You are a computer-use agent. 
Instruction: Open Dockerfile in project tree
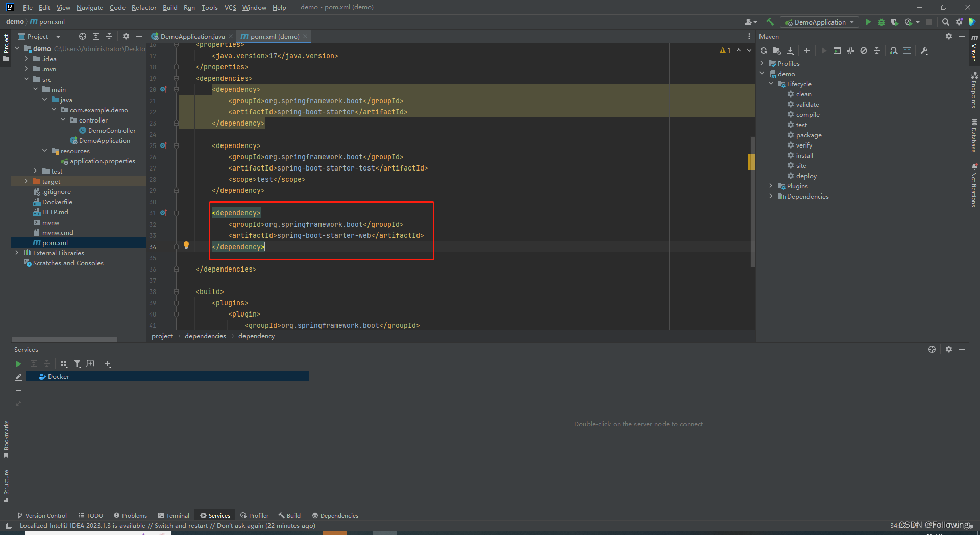click(x=57, y=202)
